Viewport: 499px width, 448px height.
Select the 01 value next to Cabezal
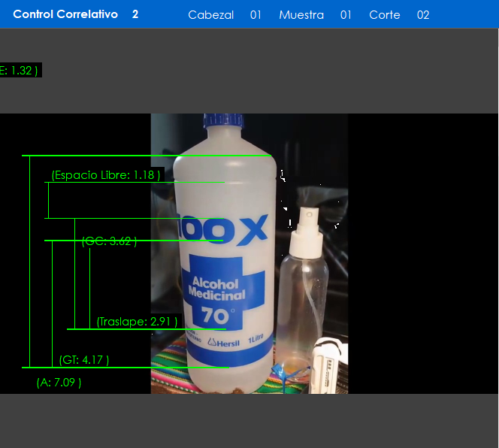click(x=256, y=15)
